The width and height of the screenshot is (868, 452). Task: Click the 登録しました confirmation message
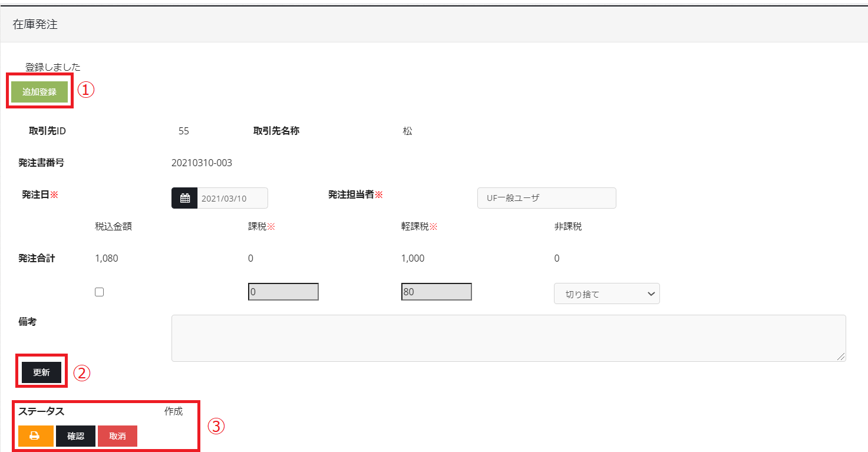[53, 67]
